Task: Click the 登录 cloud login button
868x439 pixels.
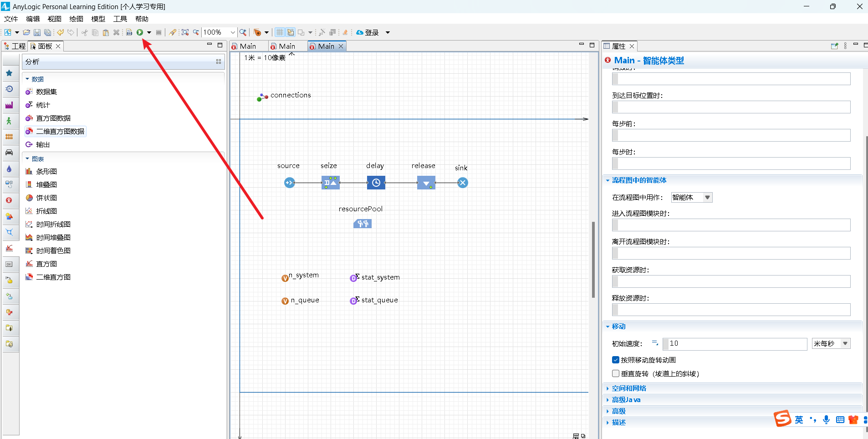Action: [368, 32]
